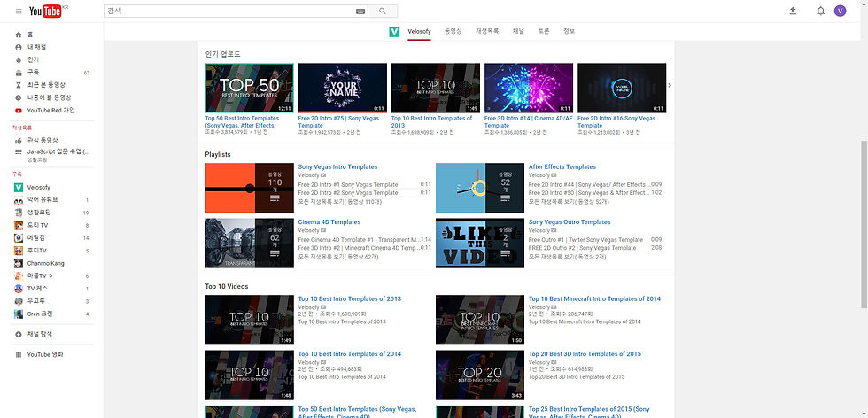Viewport: 868px width, 418px height.
Task: Play the Top 10 Best Intro Templates 2014 thumbnail
Action: (249, 375)
